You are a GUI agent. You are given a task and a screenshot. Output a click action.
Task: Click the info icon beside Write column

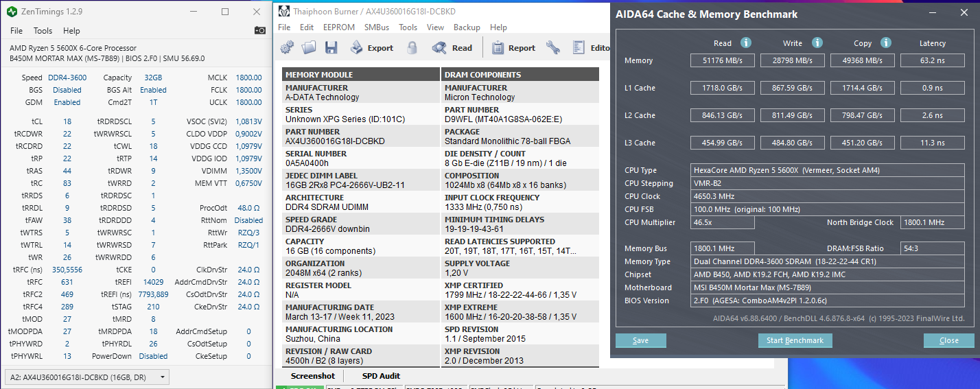(817, 43)
